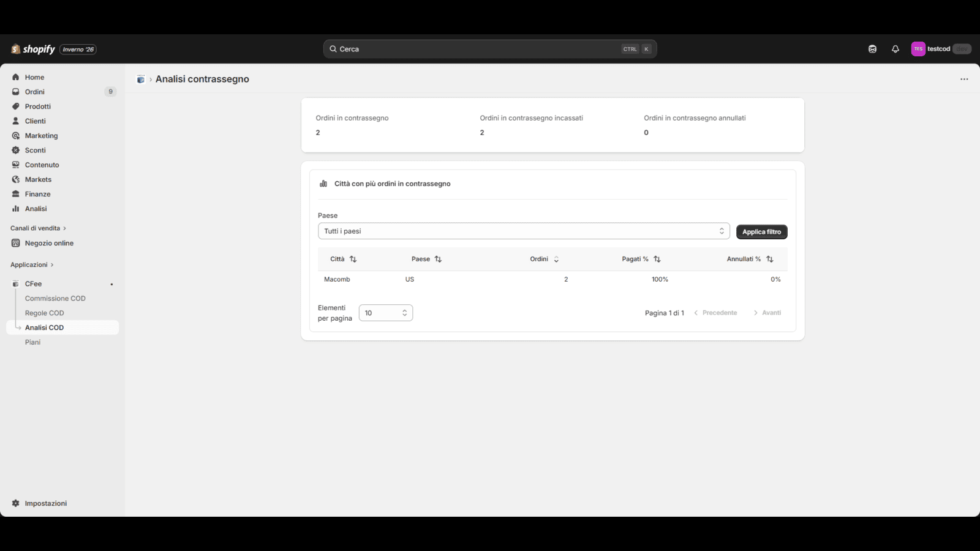Click the Markets globe icon

(16, 179)
